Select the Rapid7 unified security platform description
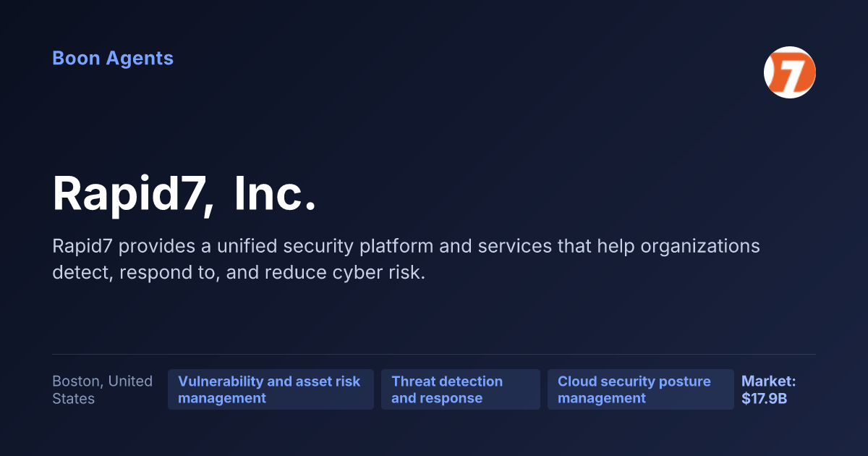This screenshot has width=868, height=456. pyautogui.click(x=406, y=260)
